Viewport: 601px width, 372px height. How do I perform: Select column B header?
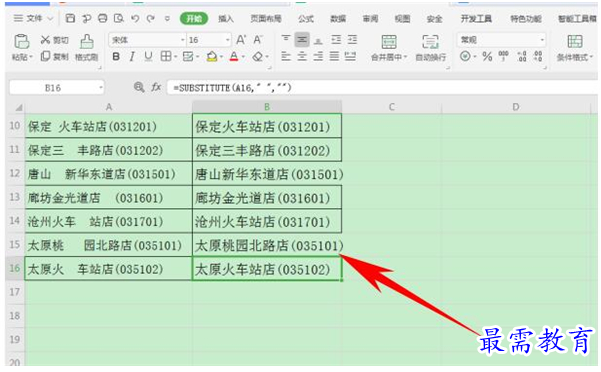[267, 107]
